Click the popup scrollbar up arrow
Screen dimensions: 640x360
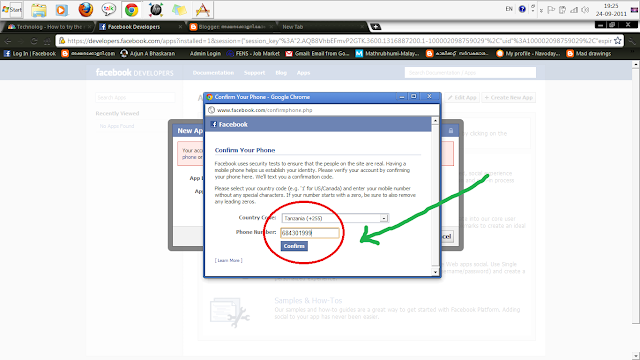click(x=435, y=120)
